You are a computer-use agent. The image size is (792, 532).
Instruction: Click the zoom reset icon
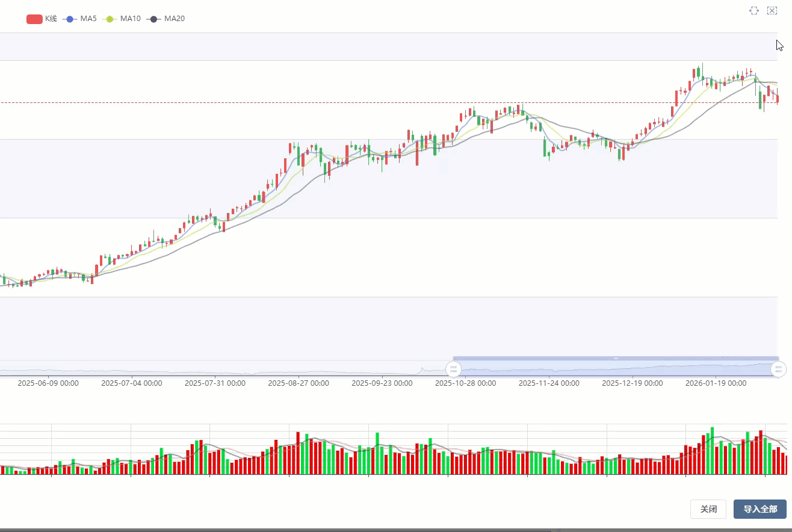772,11
